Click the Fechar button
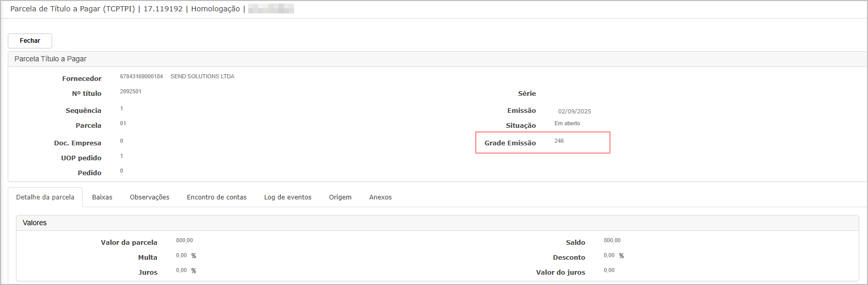The width and height of the screenshot is (868, 285). [x=30, y=41]
